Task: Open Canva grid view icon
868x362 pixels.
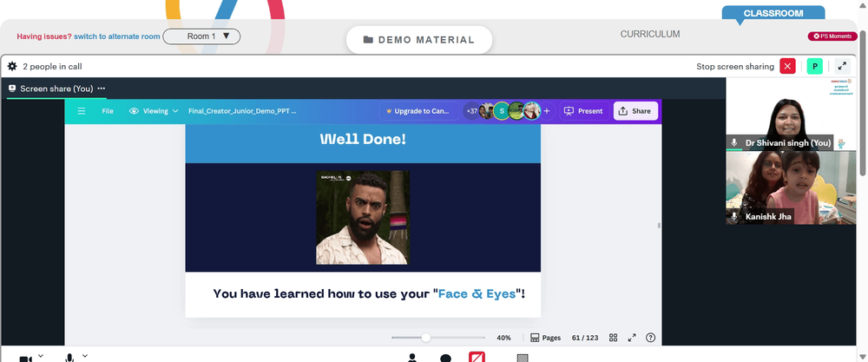Action: click(x=614, y=338)
